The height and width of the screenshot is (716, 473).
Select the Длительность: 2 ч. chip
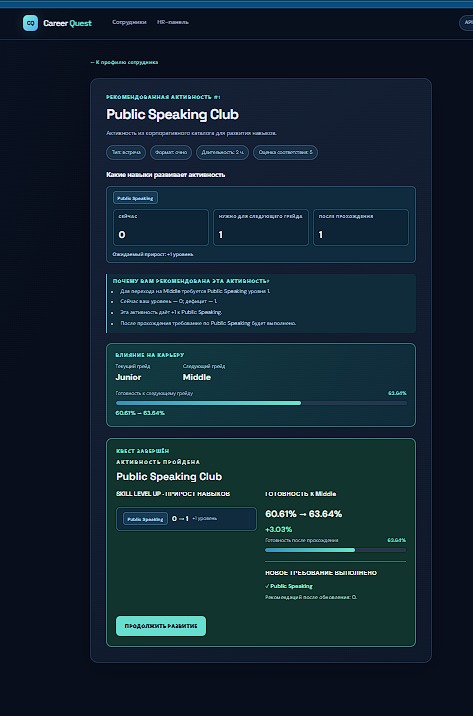tap(222, 153)
